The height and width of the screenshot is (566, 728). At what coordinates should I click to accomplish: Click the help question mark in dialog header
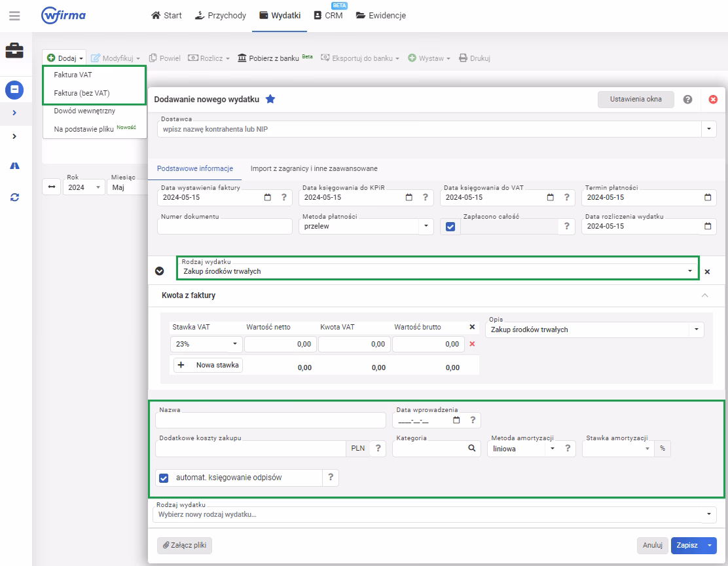click(687, 100)
